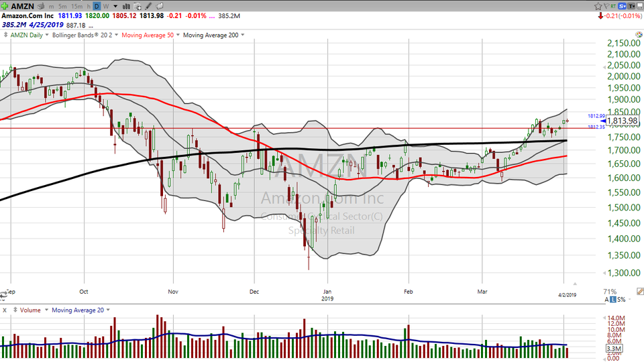The width and height of the screenshot is (644, 362).
Task: Open the 3D symbol-list icon beside AMZN
Action: pyautogui.click(x=41, y=6)
